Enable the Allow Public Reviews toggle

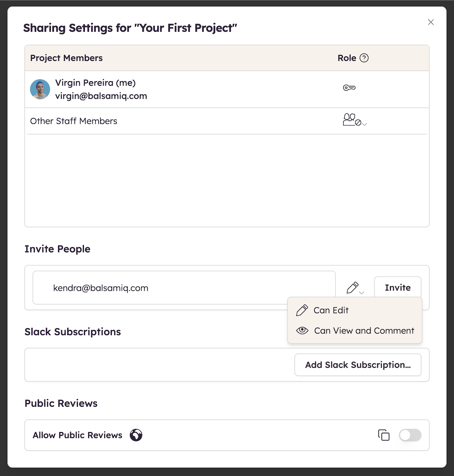tap(410, 435)
